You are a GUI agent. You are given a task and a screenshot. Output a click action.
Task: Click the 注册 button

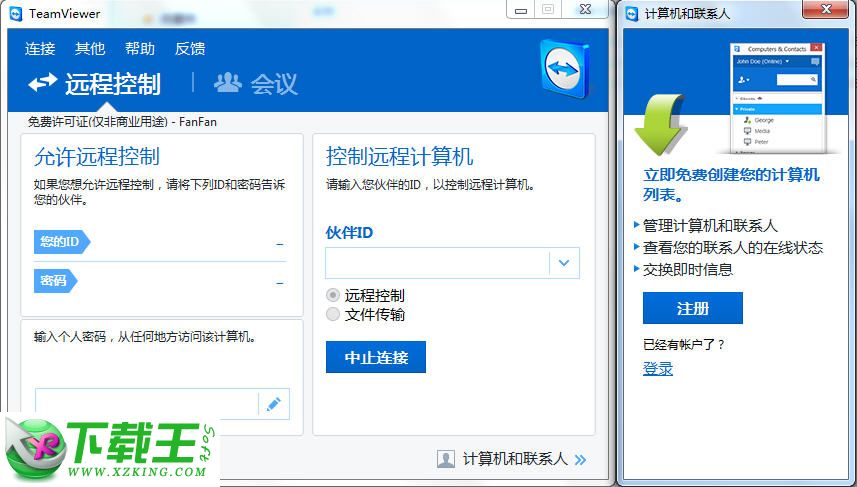692,308
